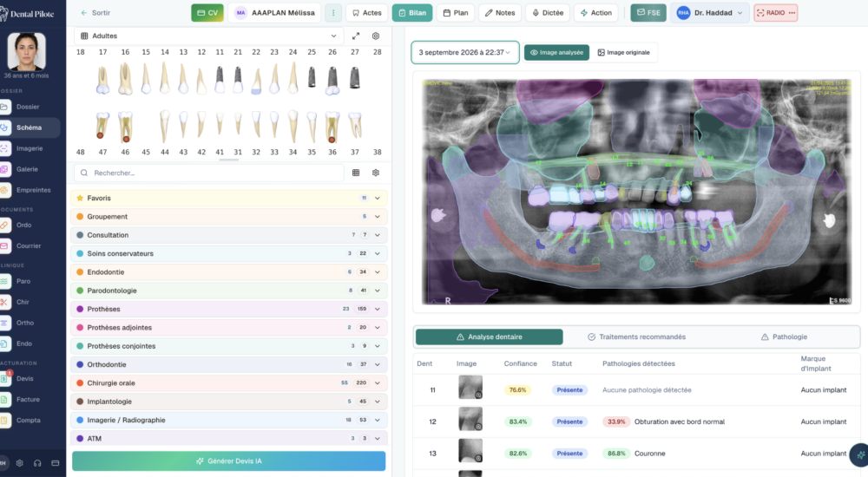Switch to Analyse dentaire tab

point(490,337)
